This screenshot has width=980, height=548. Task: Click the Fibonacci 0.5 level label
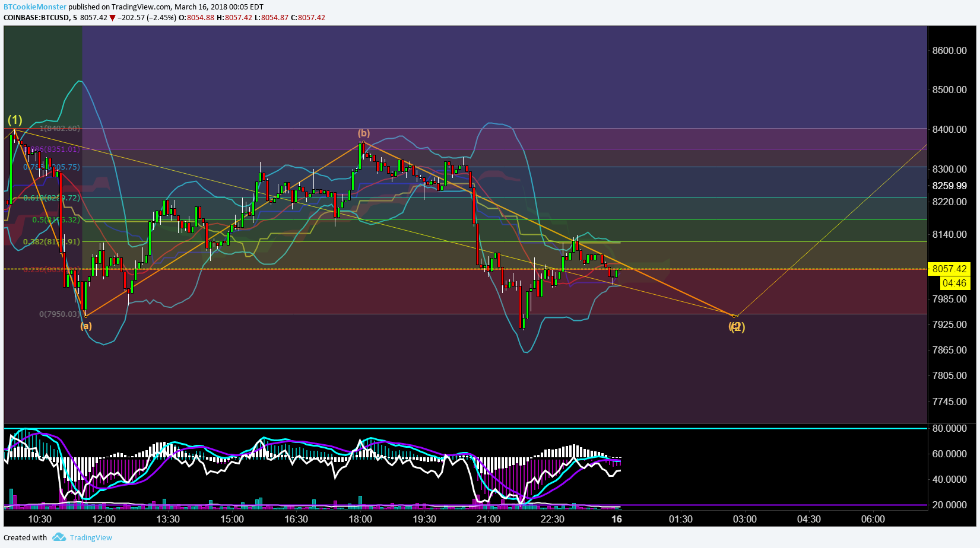click(56, 220)
